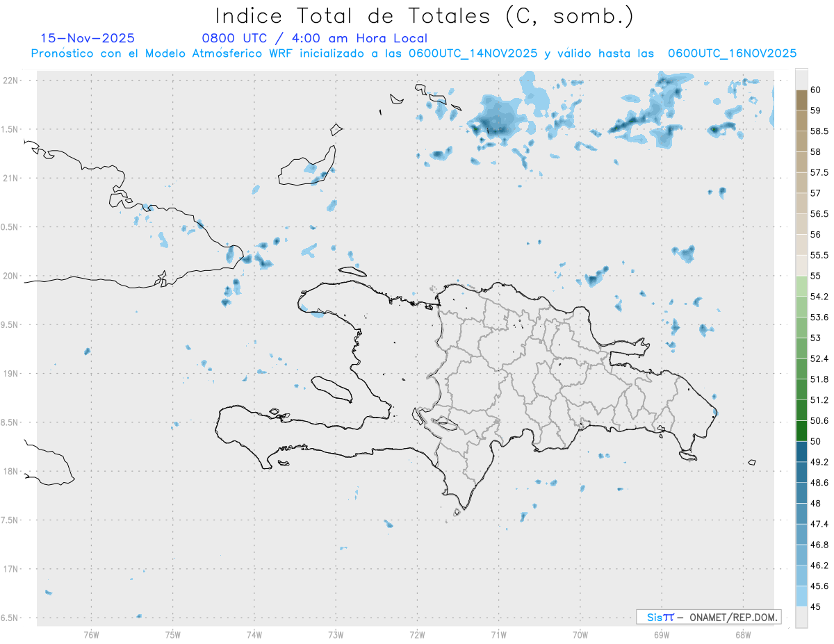
Task: Click the colorbar value '49.2'
Action: [x=819, y=462]
